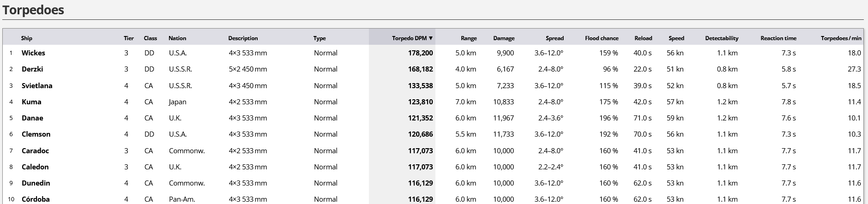Sort by the Range column header
The image size is (868, 204).
tap(468, 38)
